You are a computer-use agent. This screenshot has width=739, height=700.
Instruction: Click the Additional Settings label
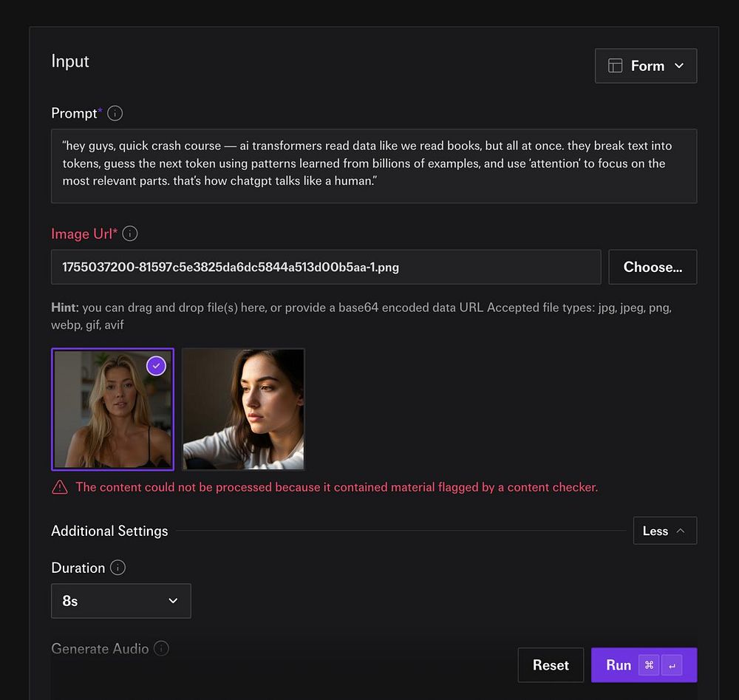point(109,531)
